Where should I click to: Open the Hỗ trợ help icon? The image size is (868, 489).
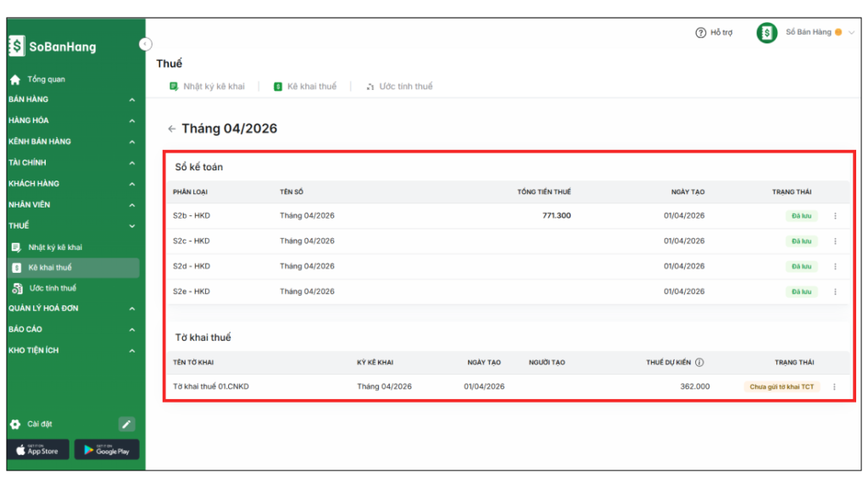coord(700,33)
